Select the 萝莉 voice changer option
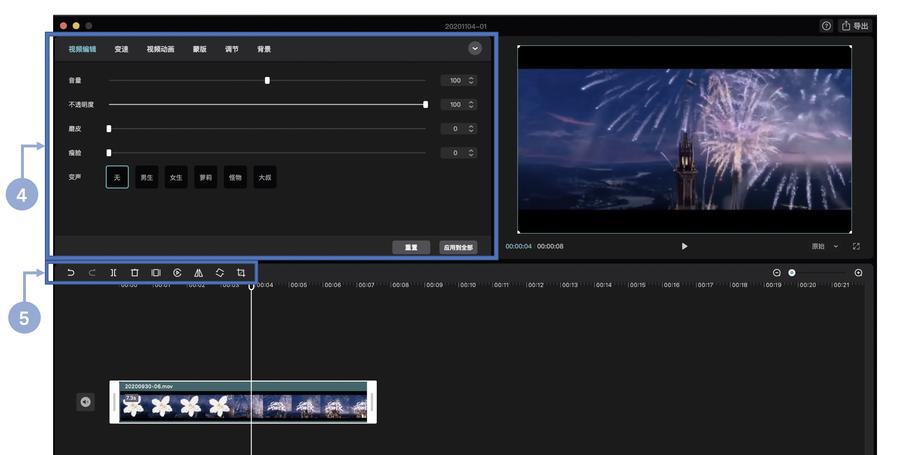This screenshot has height=455, width=905. (205, 177)
